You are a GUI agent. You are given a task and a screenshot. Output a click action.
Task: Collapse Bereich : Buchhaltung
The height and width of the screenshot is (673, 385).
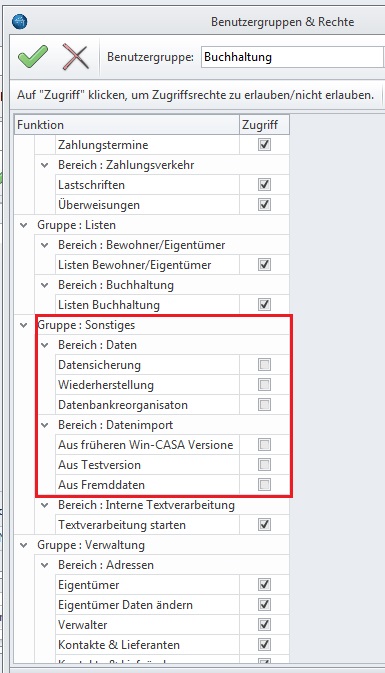[x=45, y=285]
